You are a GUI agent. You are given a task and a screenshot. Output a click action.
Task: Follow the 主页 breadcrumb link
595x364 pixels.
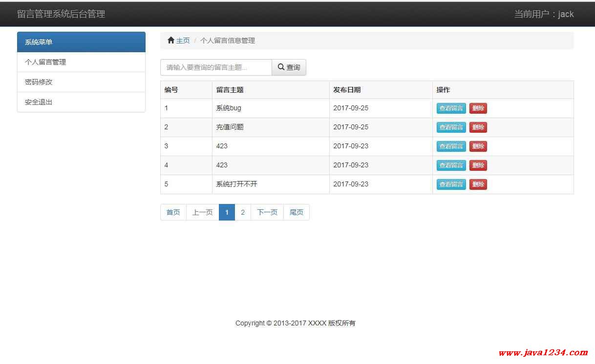(x=183, y=40)
